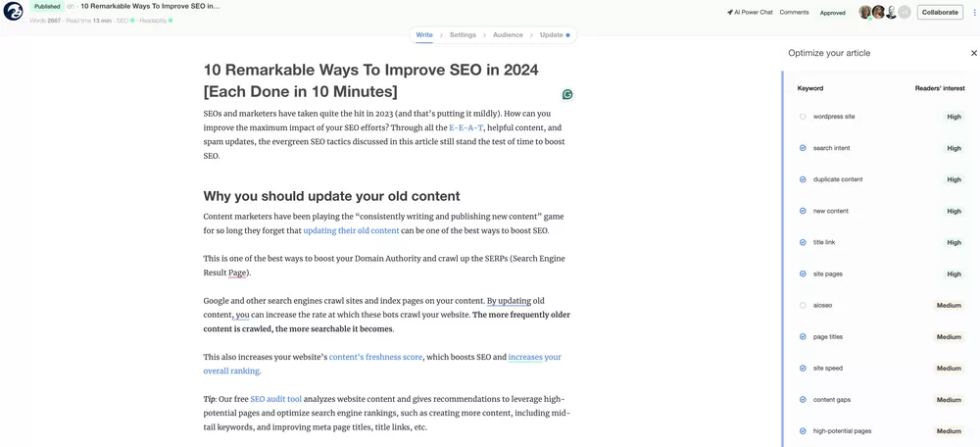Close the Optimize your article panel

click(x=973, y=53)
